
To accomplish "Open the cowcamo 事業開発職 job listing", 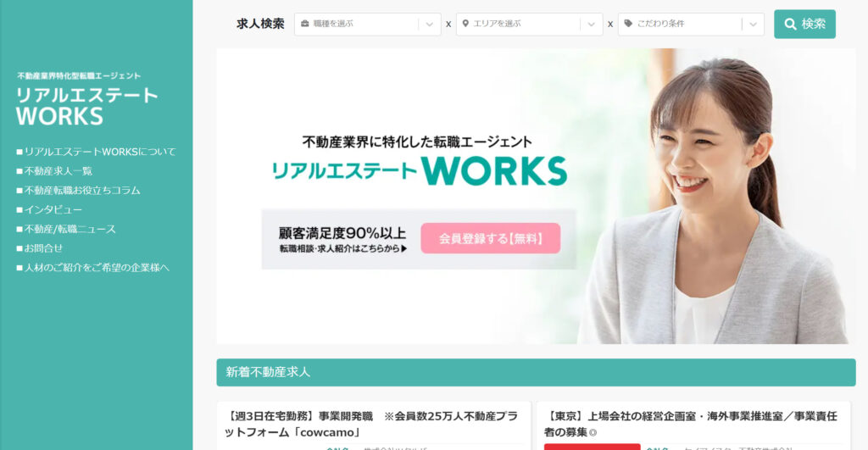I will (371, 424).
